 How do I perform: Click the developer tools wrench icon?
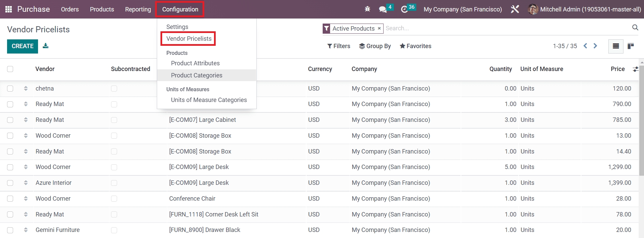pos(515,9)
